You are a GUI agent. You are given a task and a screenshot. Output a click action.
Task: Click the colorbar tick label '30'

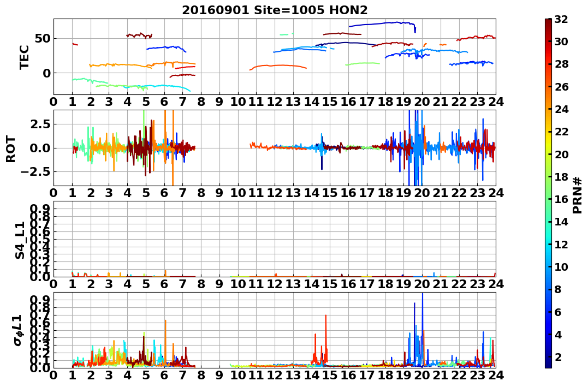(x=561, y=41)
